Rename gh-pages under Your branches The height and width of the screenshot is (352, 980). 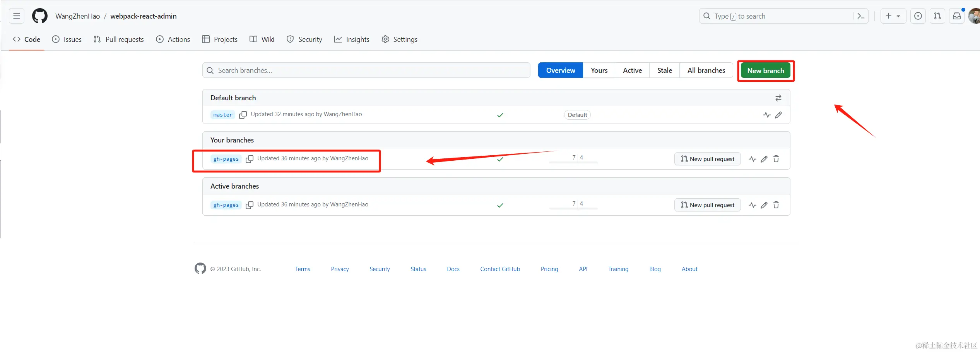coord(764,159)
